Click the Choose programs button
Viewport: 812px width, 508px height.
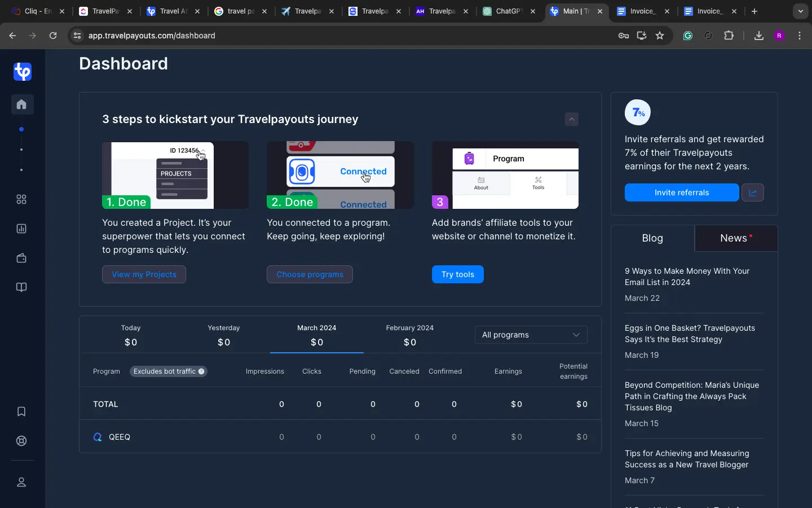click(310, 274)
